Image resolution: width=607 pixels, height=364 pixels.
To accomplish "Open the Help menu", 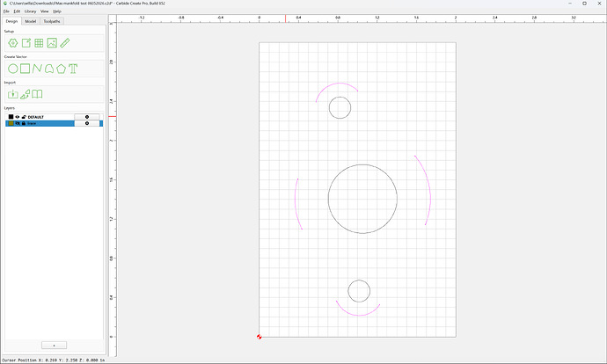I will click(57, 11).
